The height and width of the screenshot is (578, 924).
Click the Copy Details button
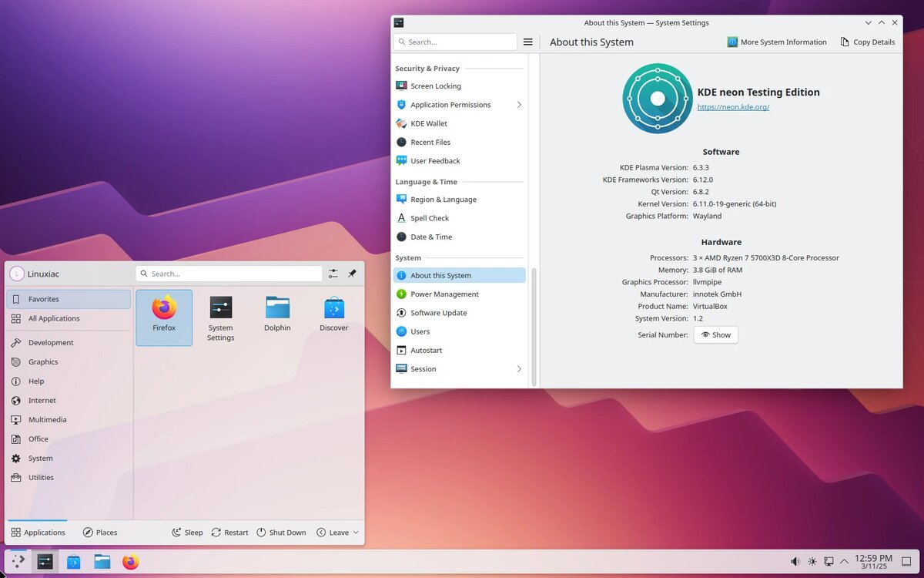pyautogui.click(x=868, y=42)
